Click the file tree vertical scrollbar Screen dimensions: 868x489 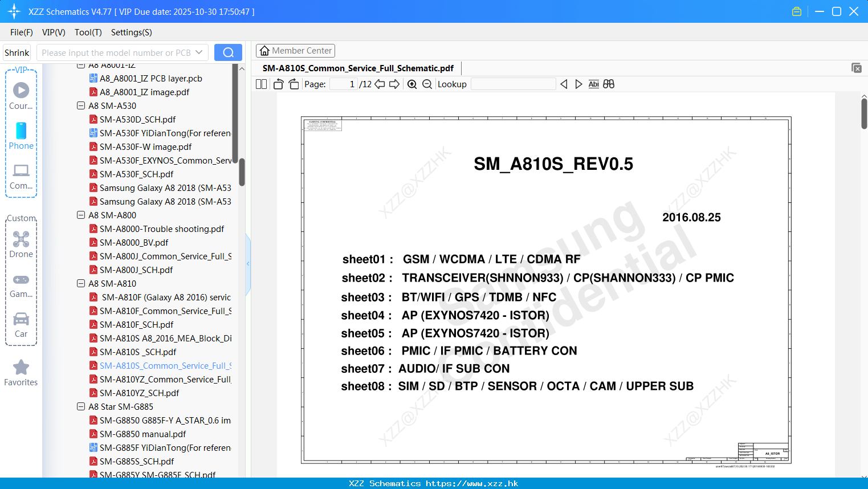[x=242, y=172]
